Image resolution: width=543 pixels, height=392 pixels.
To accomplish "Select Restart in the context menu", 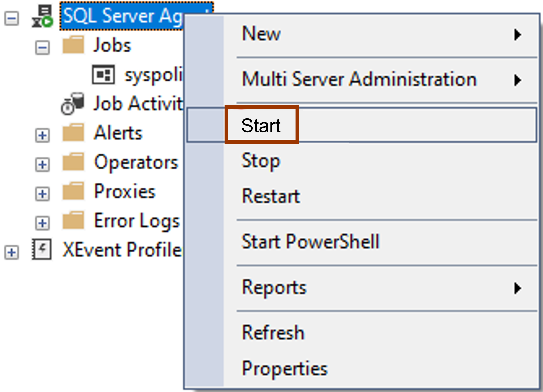I will [x=271, y=196].
